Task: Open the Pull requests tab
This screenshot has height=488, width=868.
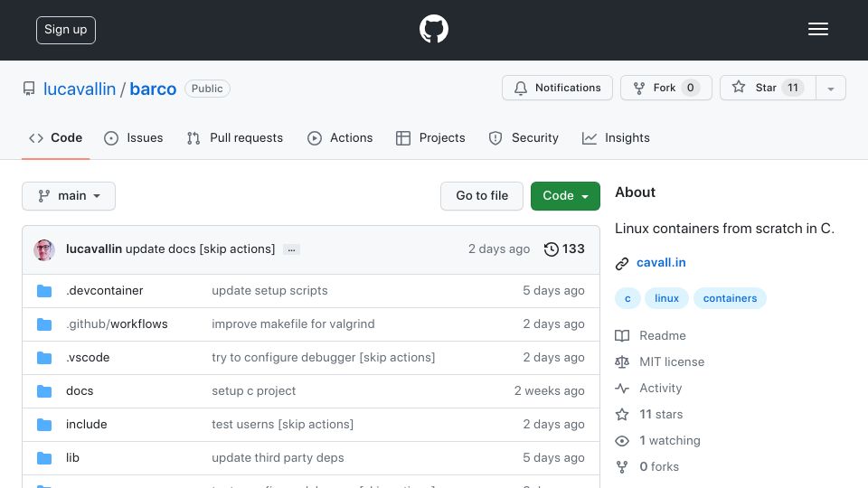Action: tap(235, 137)
